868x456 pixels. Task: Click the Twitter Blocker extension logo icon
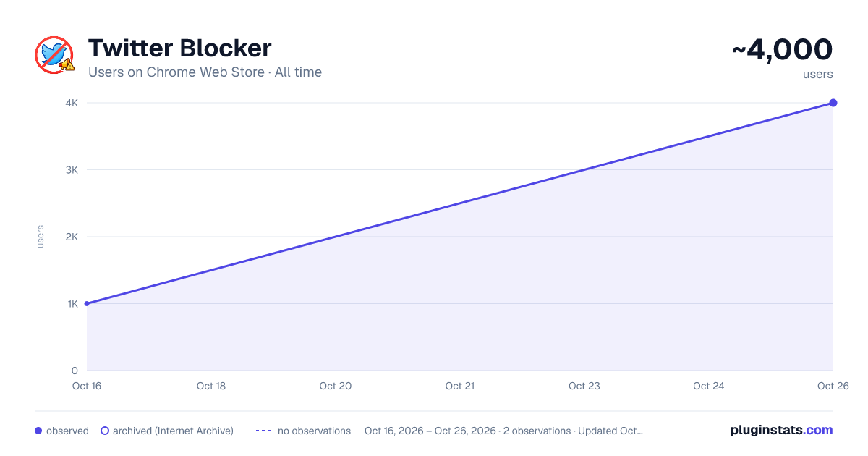click(55, 55)
